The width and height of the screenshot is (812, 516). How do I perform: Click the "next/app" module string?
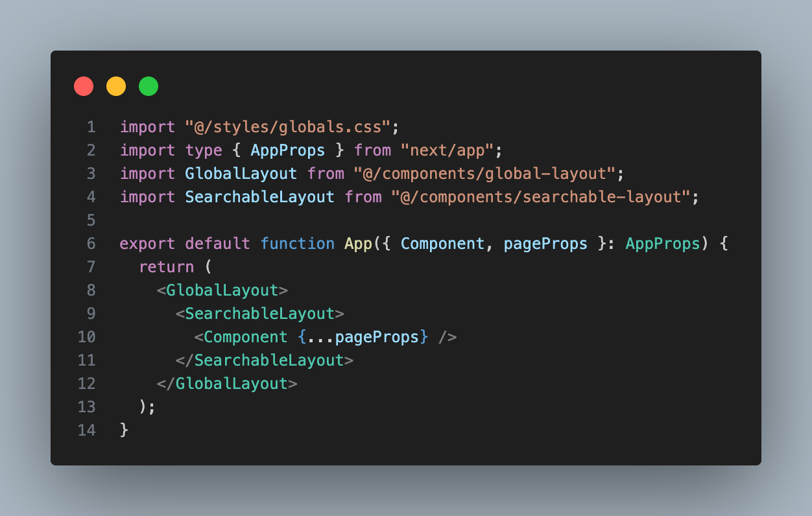pos(447,150)
